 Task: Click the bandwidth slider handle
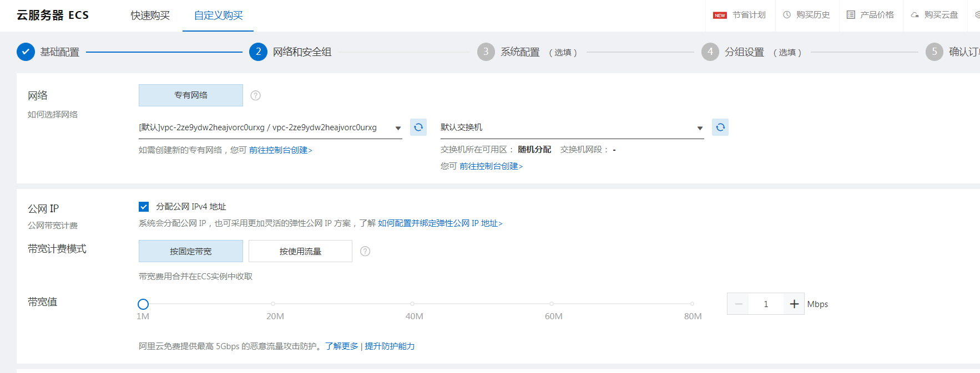tap(143, 304)
